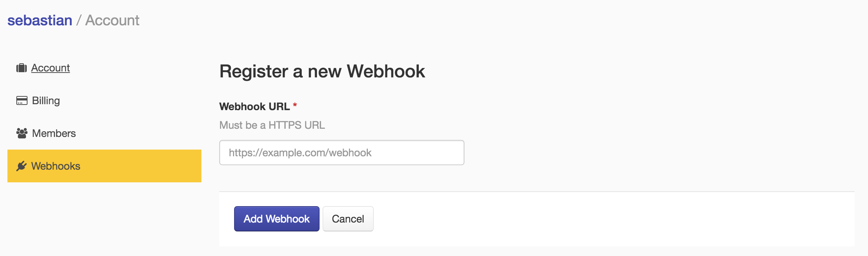Click the white footer panel right of Cancel
This screenshot has height=256, width=868.
(595, 220)
